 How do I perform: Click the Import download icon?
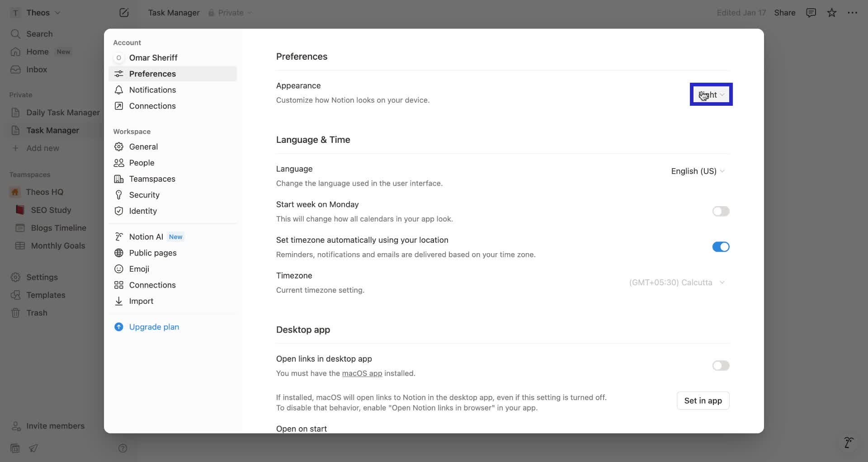118,301
